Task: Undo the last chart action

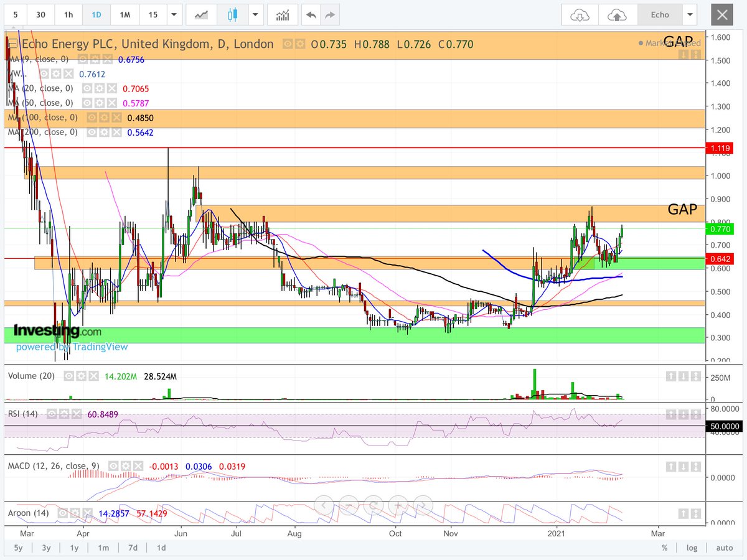Action: (x=311, y=14)
